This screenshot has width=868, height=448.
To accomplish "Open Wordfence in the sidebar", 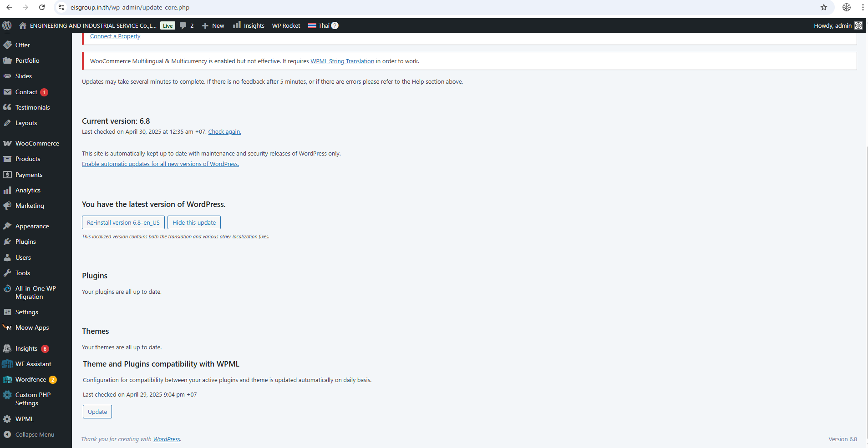I will click(30, 379).
